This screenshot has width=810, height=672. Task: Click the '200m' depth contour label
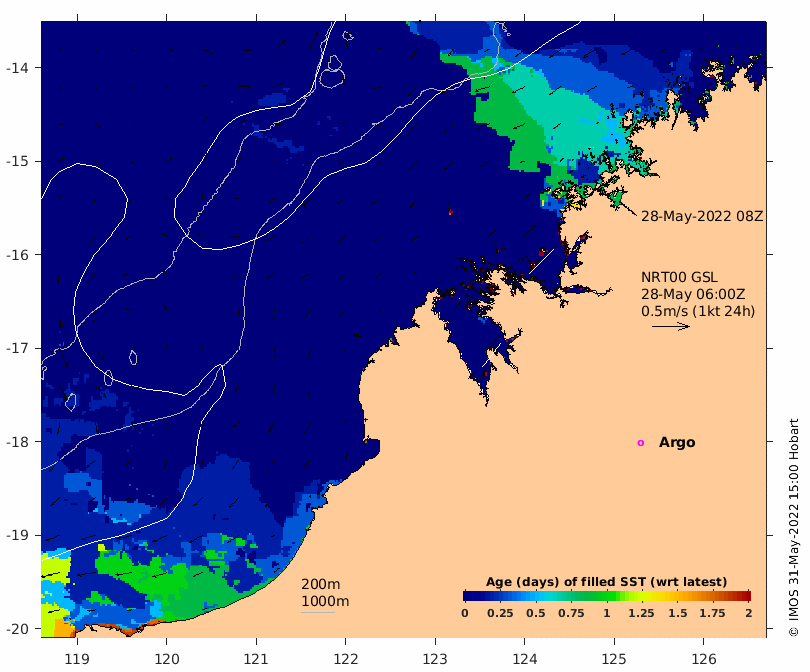320,584
